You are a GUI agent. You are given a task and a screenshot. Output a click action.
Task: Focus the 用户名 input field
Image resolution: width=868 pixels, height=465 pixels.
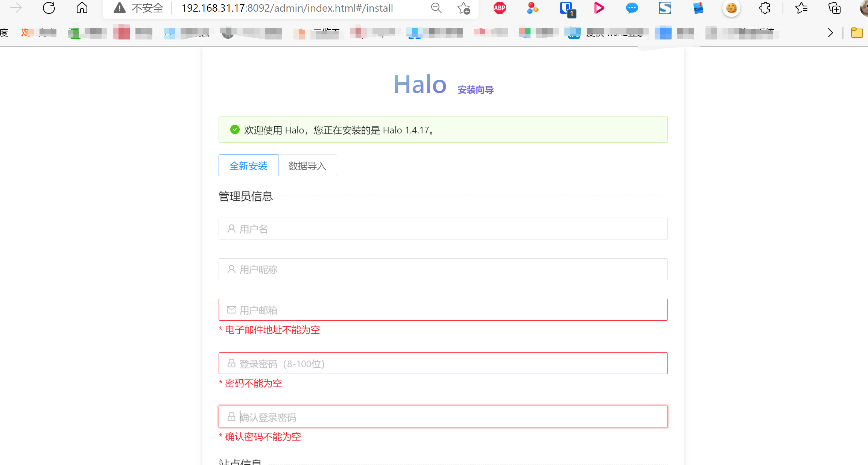pos(443,229)
